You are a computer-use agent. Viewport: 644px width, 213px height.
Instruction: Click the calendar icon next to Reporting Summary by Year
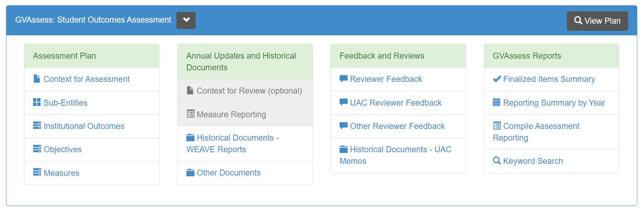pos(497,102)
